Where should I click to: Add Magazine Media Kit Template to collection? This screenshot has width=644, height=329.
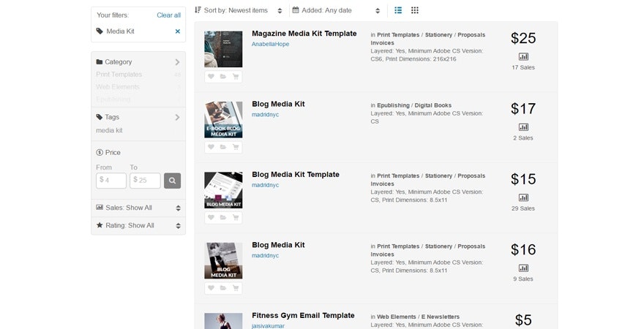pyautogui.click(x=223, y=76)
